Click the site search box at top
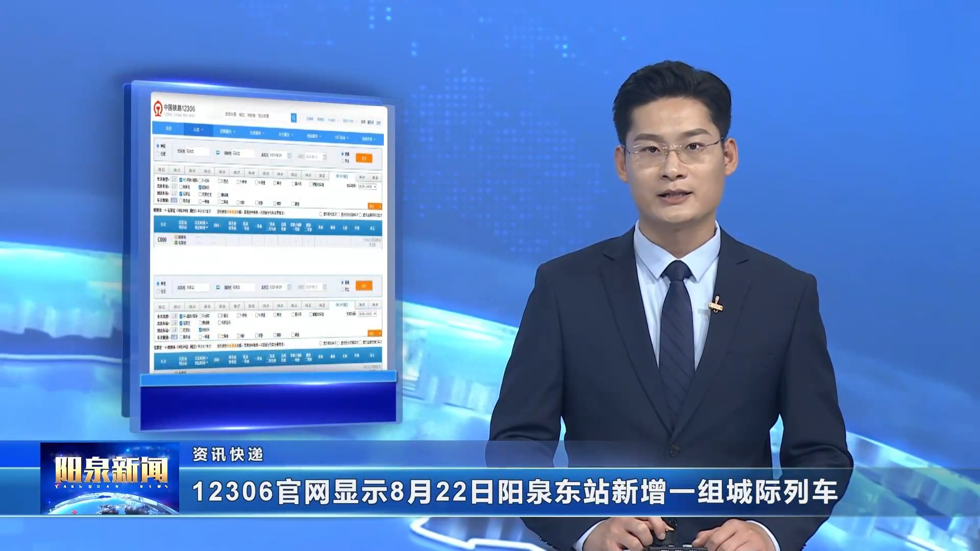Viewport: 980px width, 551px height. tap(257, 116)
